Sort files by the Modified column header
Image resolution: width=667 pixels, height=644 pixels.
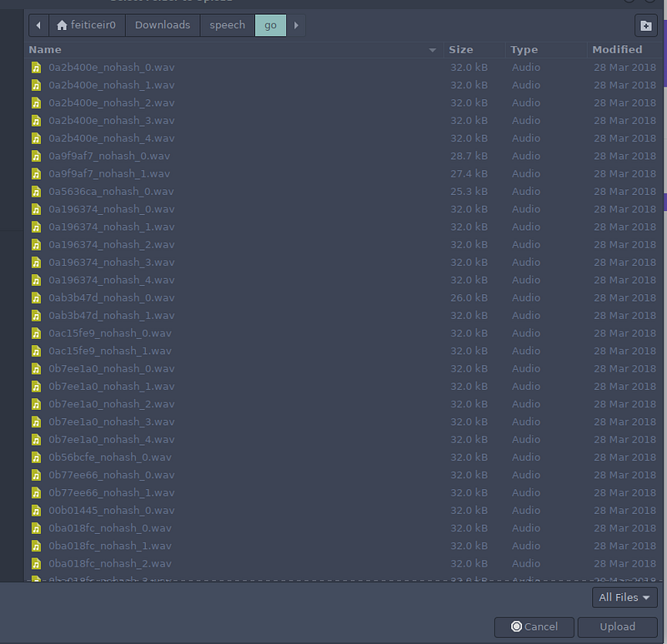point(624,50)
